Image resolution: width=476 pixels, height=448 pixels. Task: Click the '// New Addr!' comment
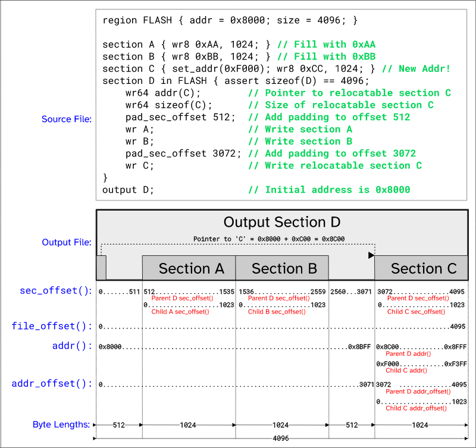[416, 69]
